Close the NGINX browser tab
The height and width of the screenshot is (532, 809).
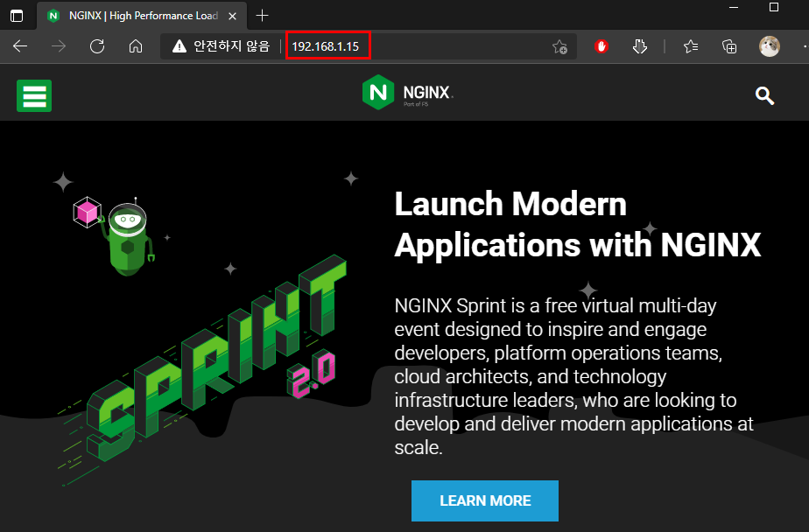click(x=233, y=16)
